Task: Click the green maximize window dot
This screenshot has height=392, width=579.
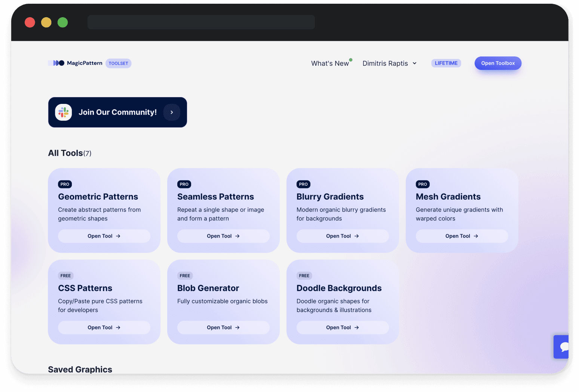Action: tap(63, 22)
